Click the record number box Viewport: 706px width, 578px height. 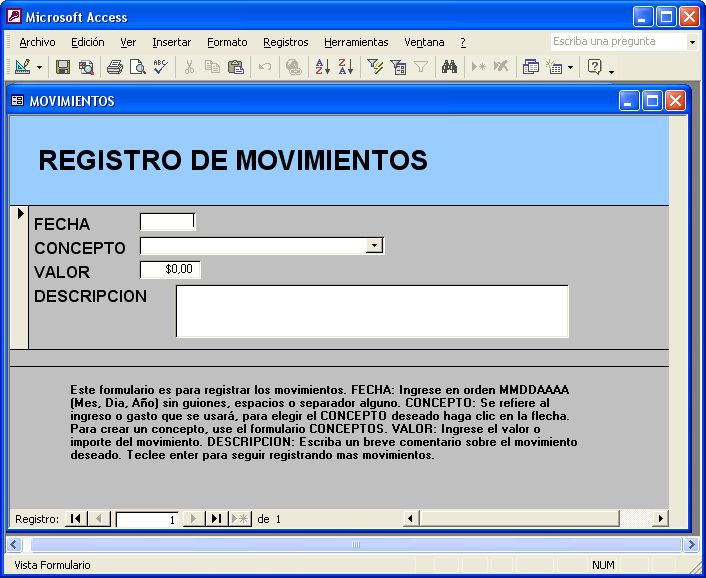[147, 519]
